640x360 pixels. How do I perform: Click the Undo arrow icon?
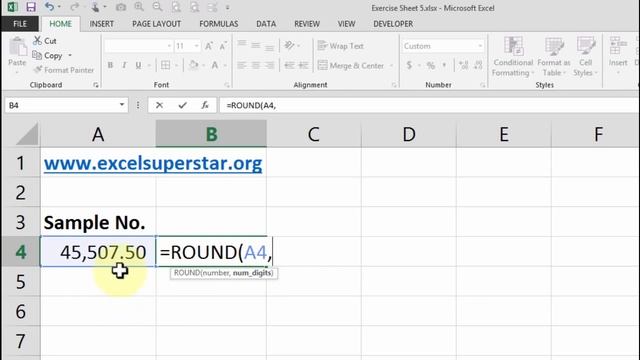[49, 7]
